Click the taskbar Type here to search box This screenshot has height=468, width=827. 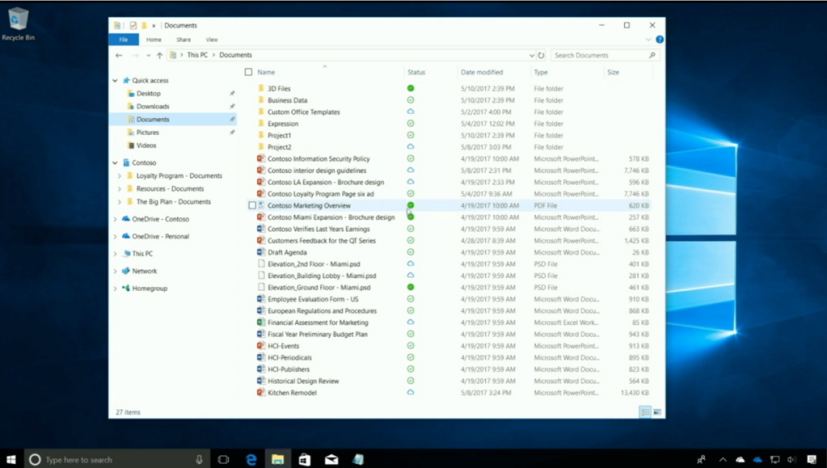[116, 460]
